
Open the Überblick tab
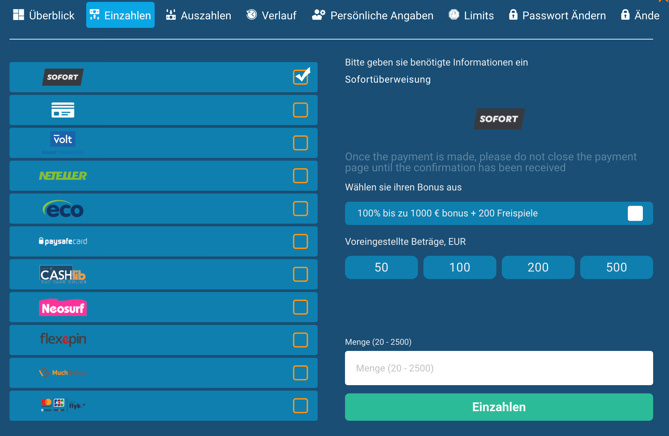coord(44,15)
